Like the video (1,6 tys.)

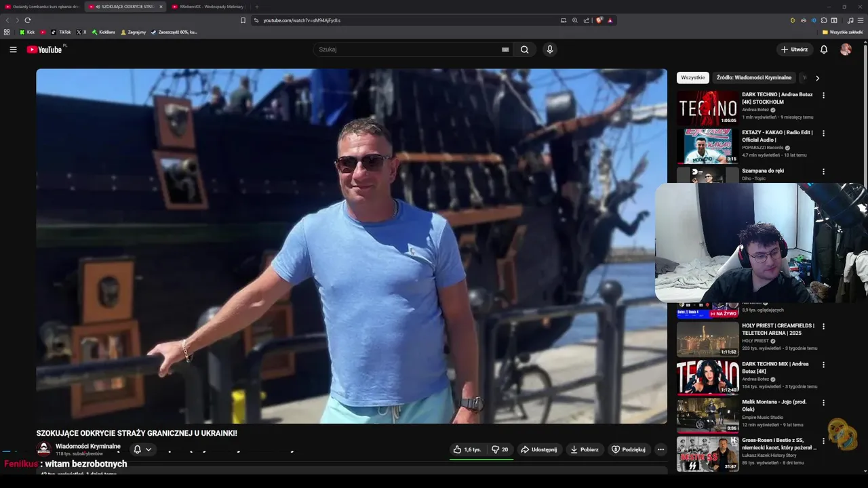click(x=467, y=449)
